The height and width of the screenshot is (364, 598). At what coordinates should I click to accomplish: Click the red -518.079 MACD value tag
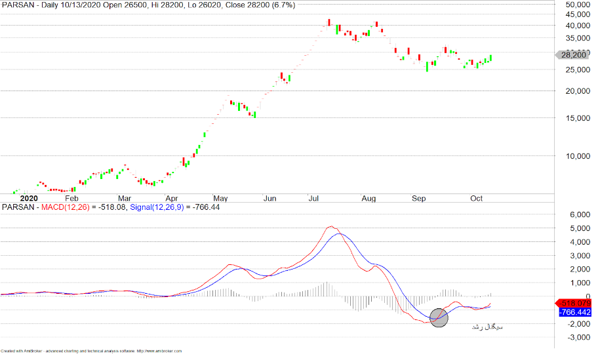click(x=576, y=303)
